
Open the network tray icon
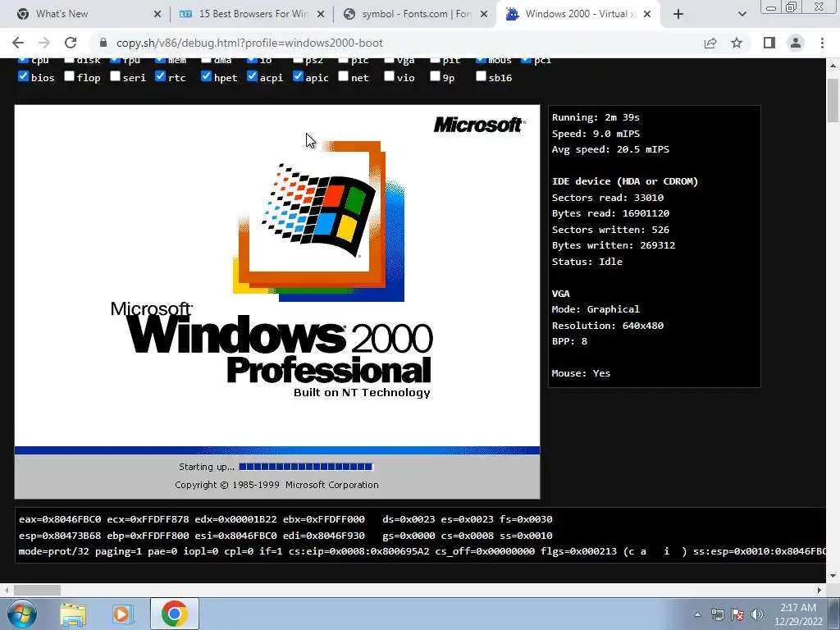click(717, 614)
